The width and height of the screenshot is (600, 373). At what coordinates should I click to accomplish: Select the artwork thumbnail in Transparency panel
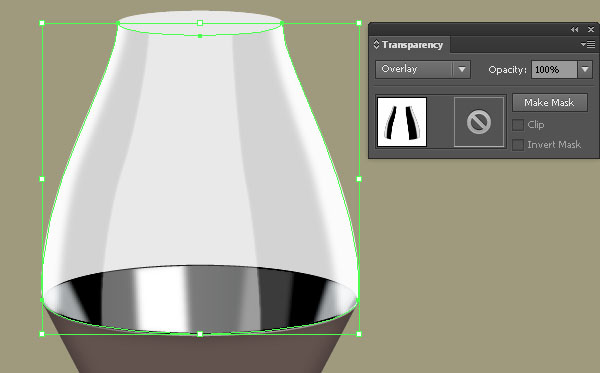[x=402, y=122]
